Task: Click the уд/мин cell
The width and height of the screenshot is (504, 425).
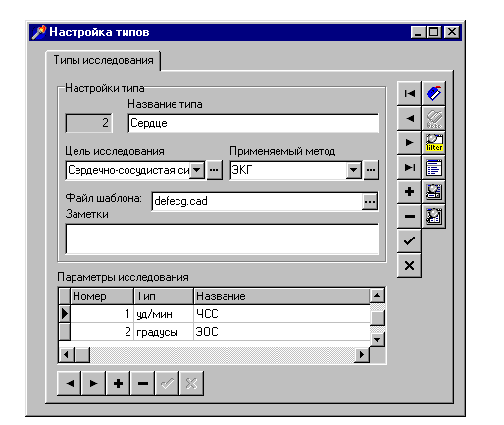Action: pos(164,314)
